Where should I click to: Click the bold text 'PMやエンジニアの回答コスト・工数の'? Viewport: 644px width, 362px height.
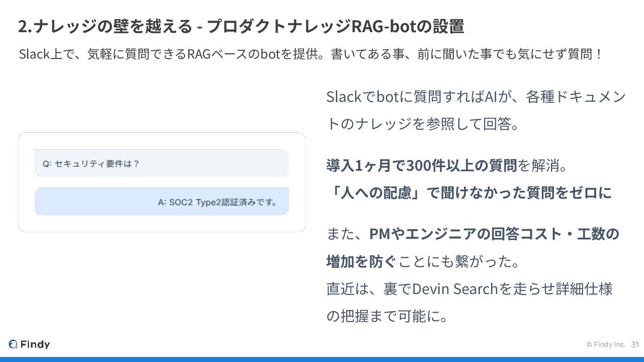(x=494, y=234)
